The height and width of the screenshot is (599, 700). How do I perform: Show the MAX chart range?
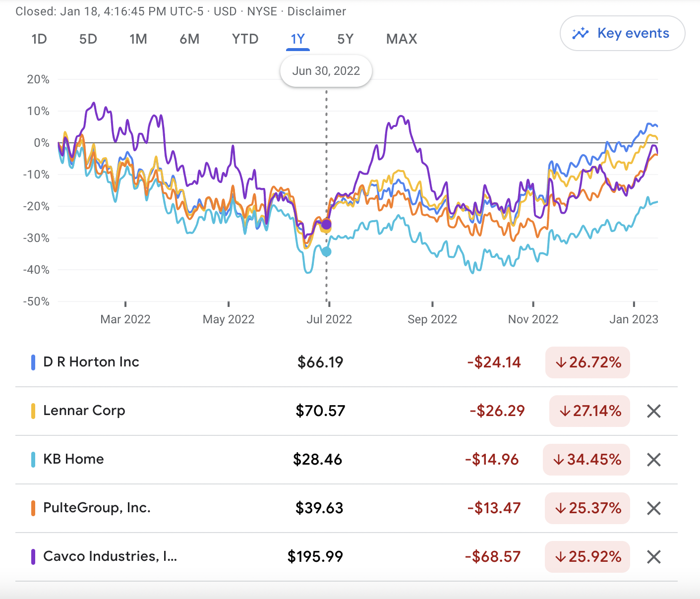click(x=402, y=39)
